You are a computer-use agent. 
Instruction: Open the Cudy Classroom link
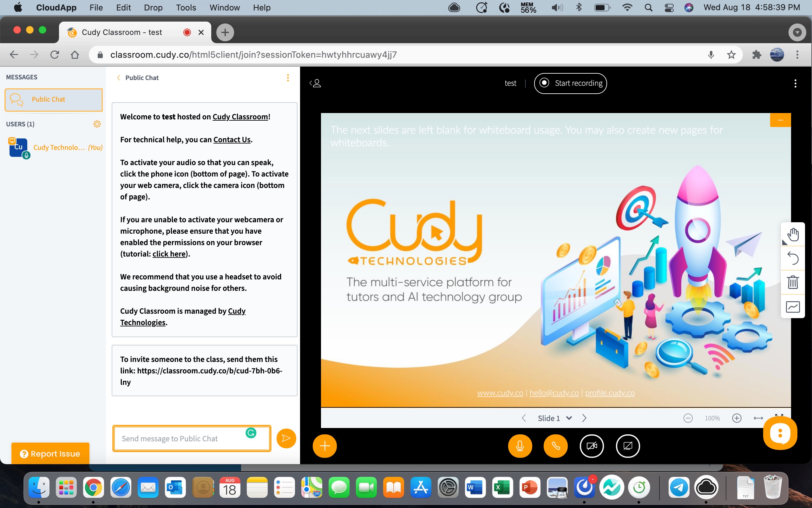(x=240, y=117)
